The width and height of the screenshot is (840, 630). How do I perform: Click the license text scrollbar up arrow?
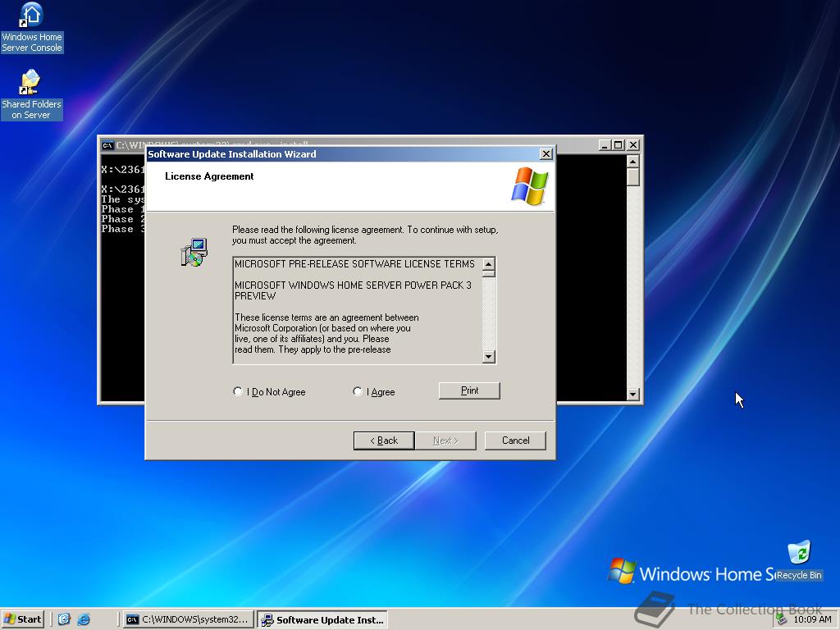(x=489, y=265)
